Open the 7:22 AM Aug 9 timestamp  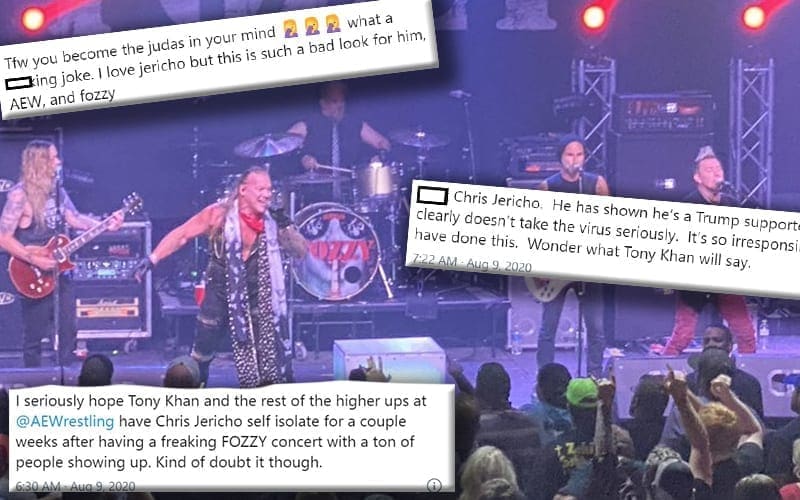tap(472, 263)
